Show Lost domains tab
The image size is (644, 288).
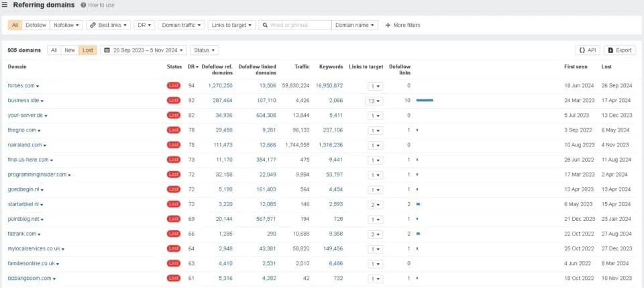pyautogui.click(x=88, y=50)
